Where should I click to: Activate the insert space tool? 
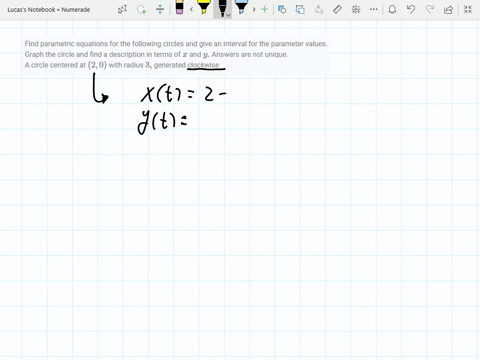pyautogui.click(x=160, y=9)
